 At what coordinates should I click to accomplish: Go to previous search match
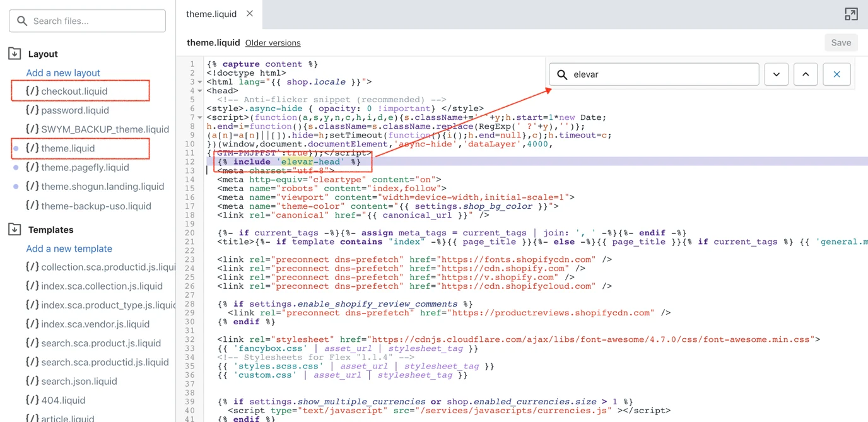(x=806, y=74)
